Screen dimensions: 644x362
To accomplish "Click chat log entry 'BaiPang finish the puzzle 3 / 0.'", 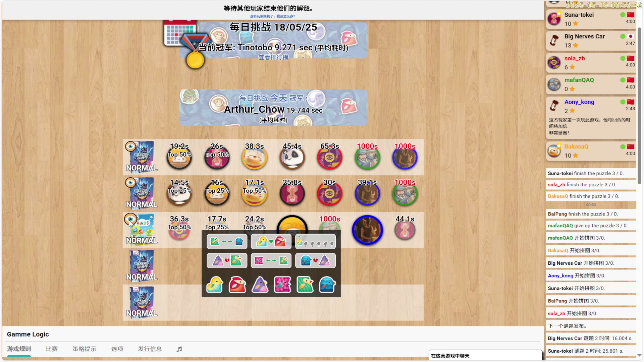I will (x=591, y=214).
